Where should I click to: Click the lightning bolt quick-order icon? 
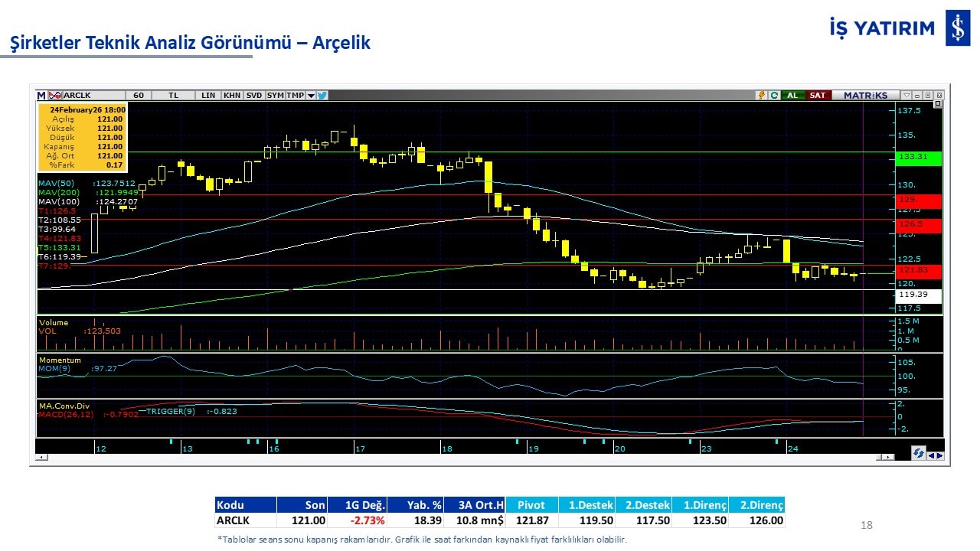(761, 96)
